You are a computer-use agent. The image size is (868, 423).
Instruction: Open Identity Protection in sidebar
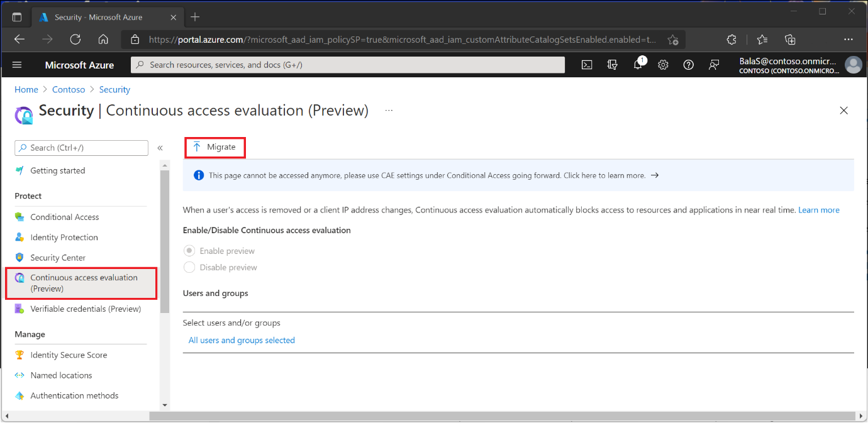[64, 237]
